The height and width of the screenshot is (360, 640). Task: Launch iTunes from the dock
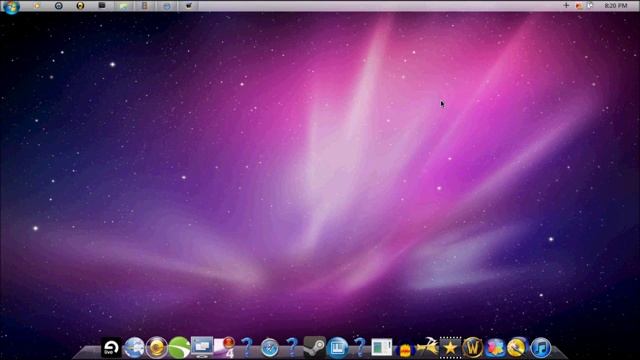point(541,348)
